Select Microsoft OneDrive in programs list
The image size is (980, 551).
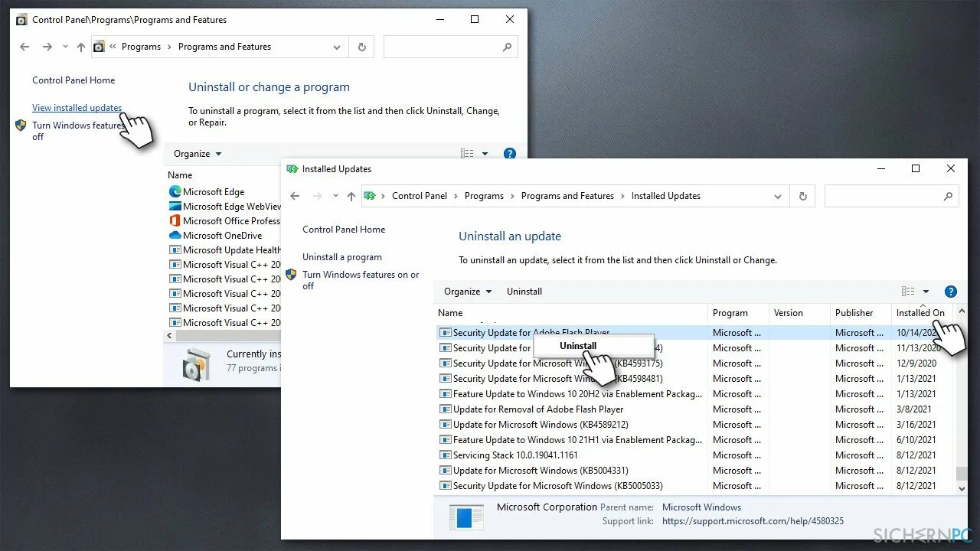click(222, 236)
